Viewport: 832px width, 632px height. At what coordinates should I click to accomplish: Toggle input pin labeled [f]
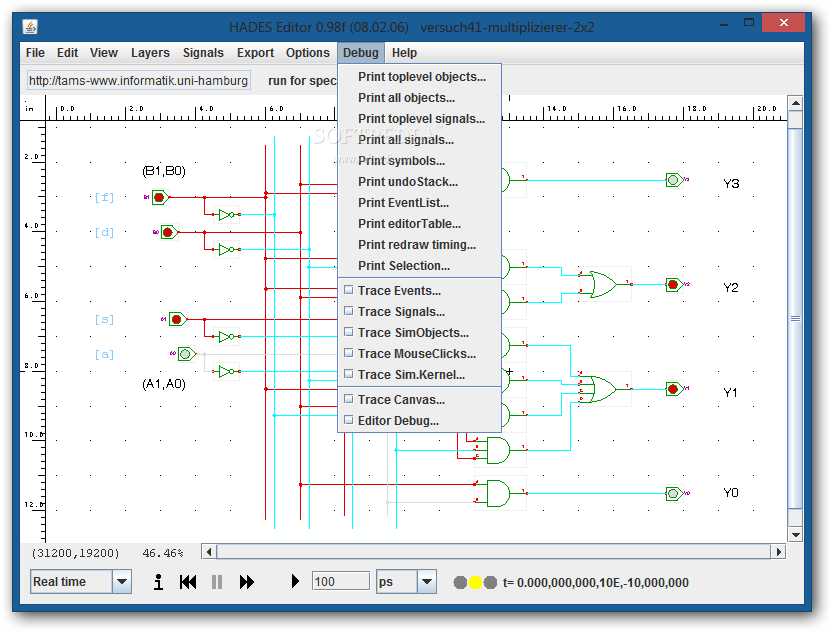click(159, 197)
